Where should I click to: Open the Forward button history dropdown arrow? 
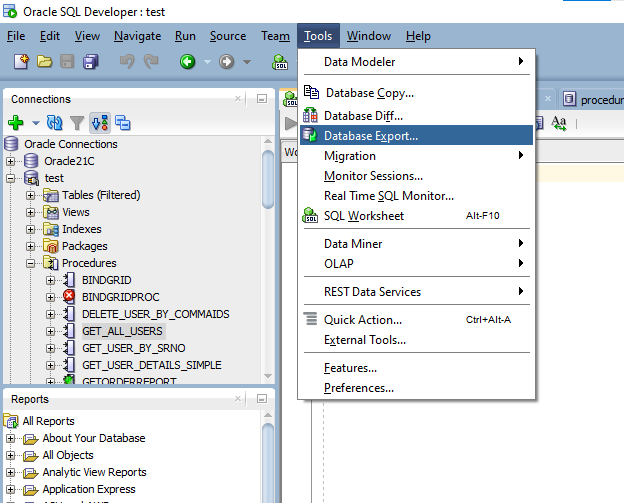tap(247, 62)
